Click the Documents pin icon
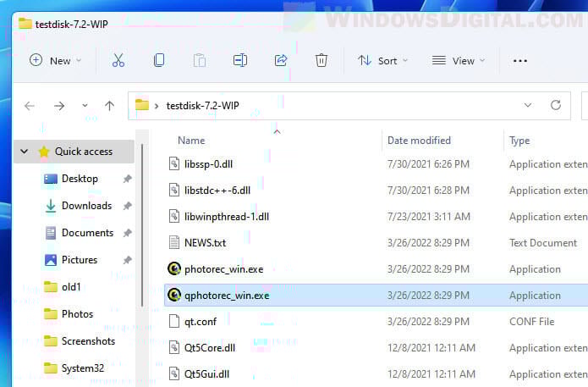 click(128, 233)
